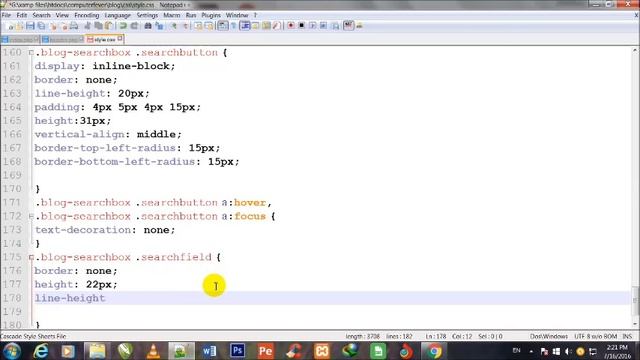This screenshot has height=360, width=640.
Task: Collapse the fold at line 160
Action: [31, 52]
